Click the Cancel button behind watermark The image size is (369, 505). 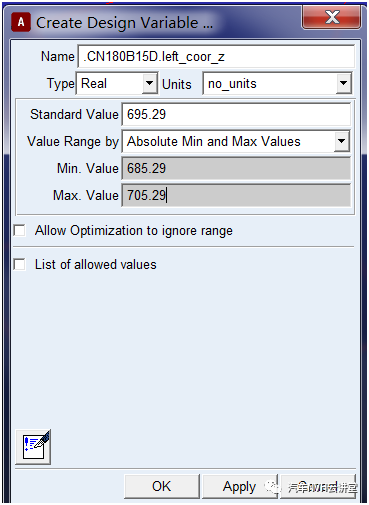pyautogui.click(x=318, y=486)
